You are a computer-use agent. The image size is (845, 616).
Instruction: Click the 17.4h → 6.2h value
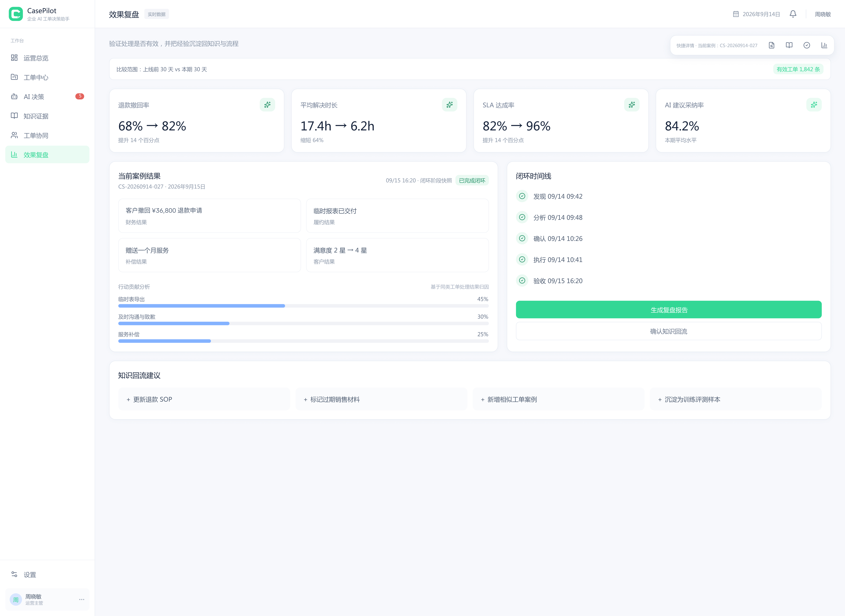(x=337, y=126)
